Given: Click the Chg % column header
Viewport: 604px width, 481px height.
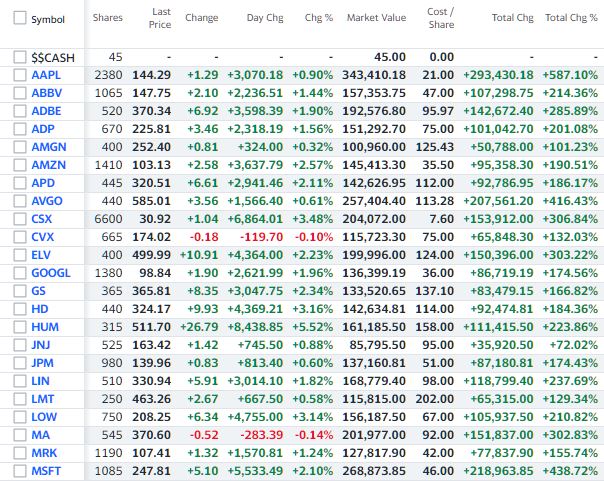Looking at the screenshot, I should pyautogui.click(x=319, y=19).
